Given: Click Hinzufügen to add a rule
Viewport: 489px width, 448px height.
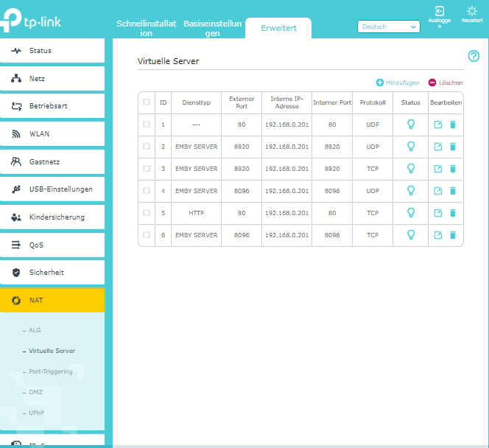Looking at the screenshot, I should [x=398, y=83].
